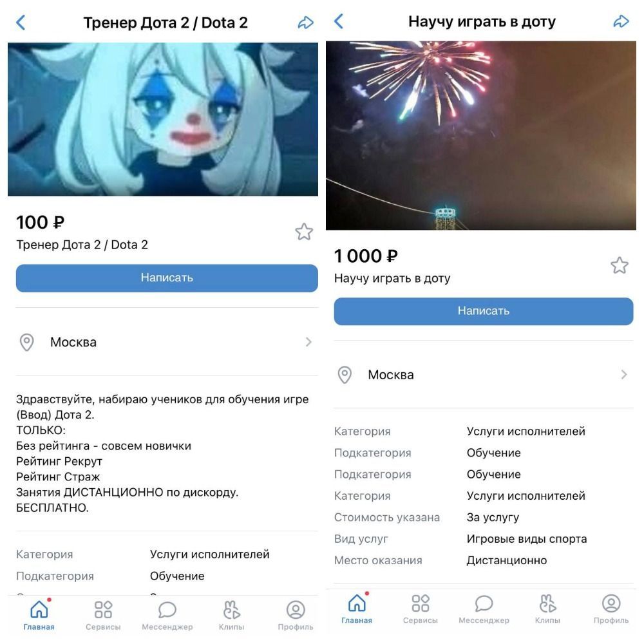Expand the Москва location row in the left listing
This screenshot has height=644, width=644.
tap(167, 342)
